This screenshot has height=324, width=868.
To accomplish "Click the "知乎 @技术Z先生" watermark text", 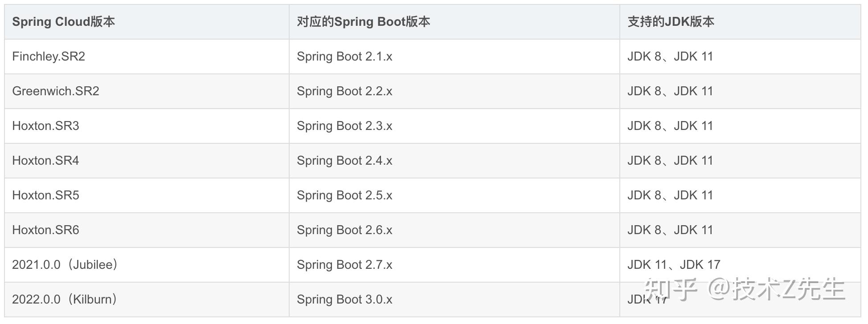I will pos(745,289).
